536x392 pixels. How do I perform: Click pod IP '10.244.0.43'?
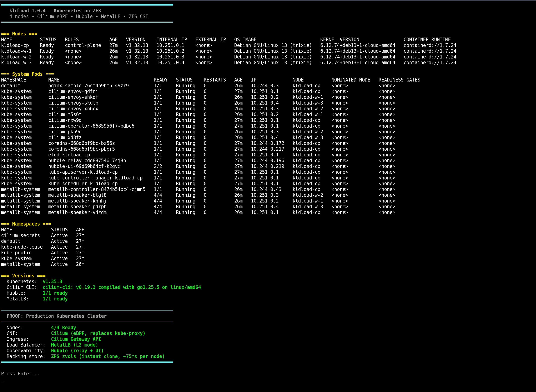[266, 189]
